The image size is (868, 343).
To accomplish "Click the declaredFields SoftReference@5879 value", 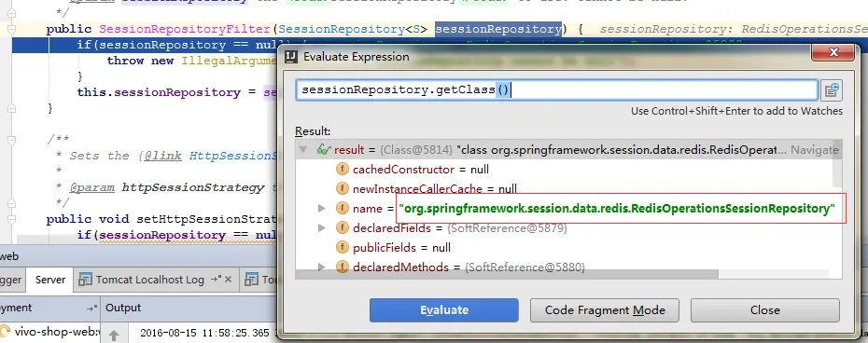I will pyautogui.click(x=507, y=228).
